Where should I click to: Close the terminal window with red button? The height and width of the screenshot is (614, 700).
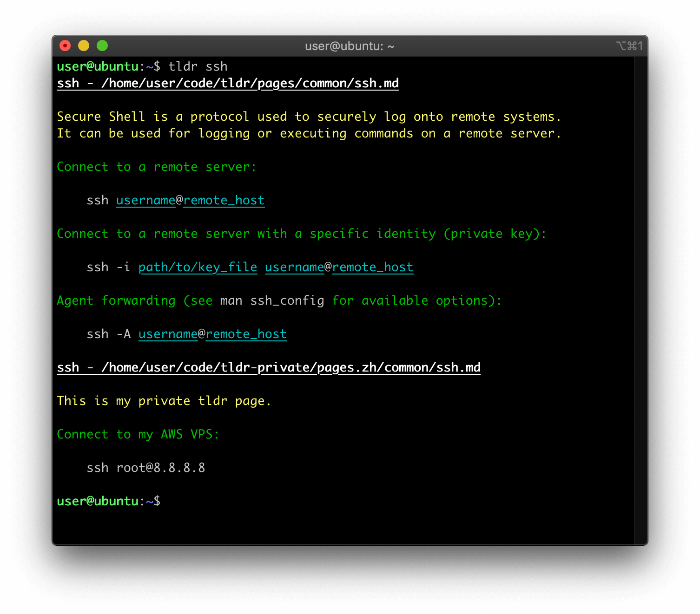(x=65, y=46)
